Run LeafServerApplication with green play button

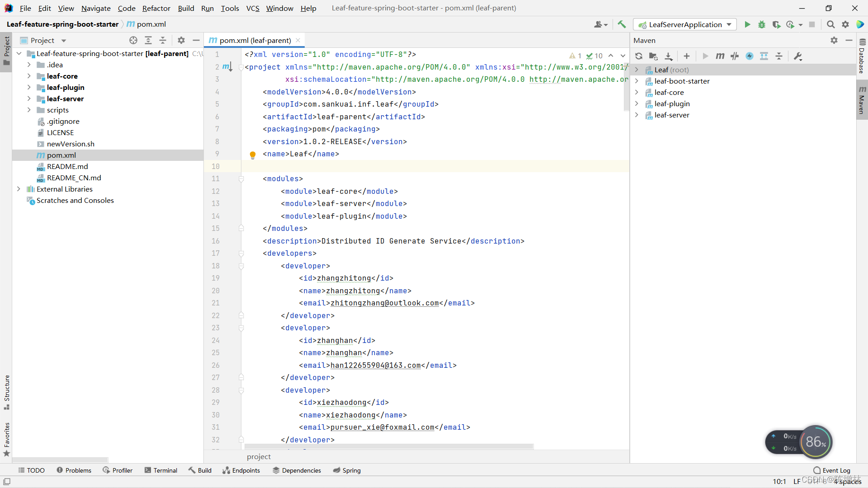[x=747, y=24]
